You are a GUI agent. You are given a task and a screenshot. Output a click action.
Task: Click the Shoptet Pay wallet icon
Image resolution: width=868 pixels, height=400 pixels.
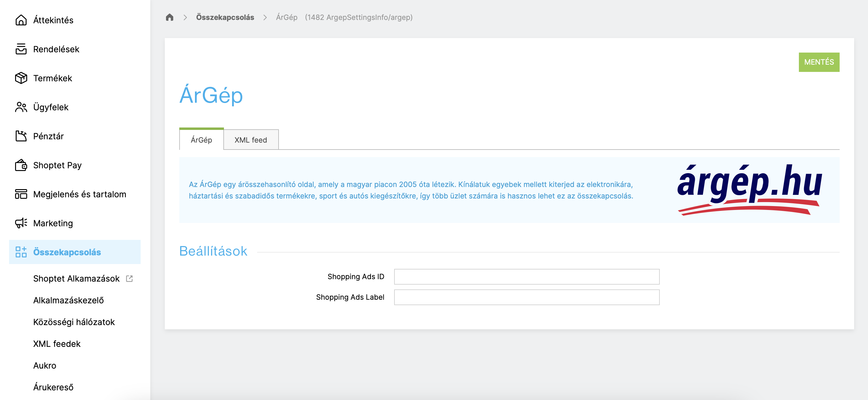21,165
